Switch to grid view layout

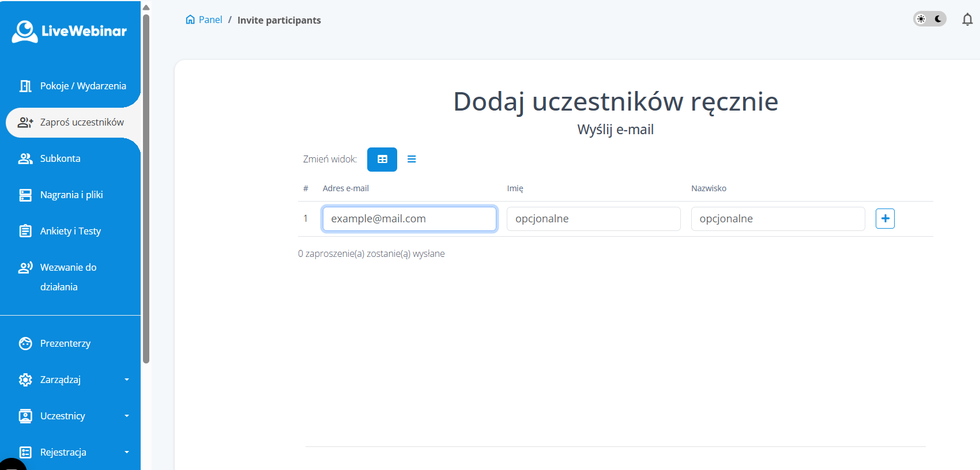[x=382, y=160]
